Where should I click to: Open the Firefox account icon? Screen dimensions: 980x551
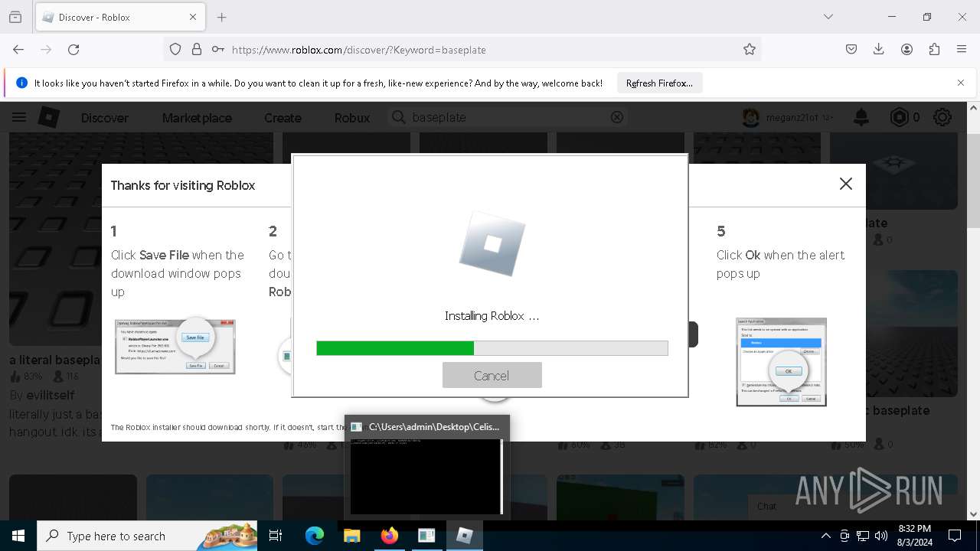(906, 50)
